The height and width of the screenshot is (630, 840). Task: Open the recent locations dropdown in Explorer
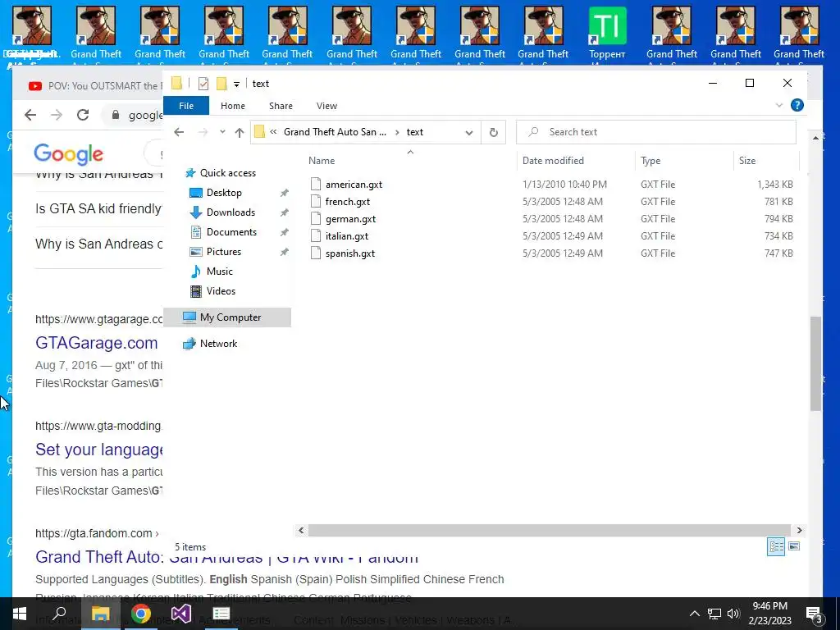tap(222, 132)
